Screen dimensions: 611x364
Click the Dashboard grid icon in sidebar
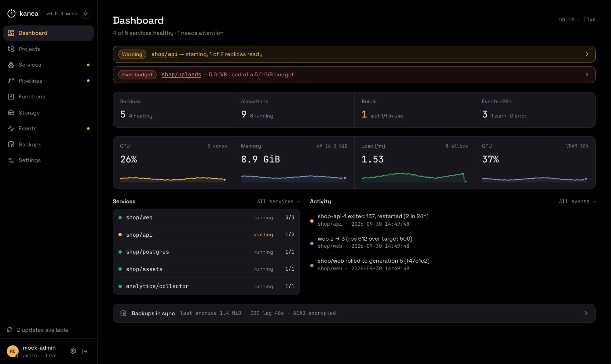tap(11, 33)
